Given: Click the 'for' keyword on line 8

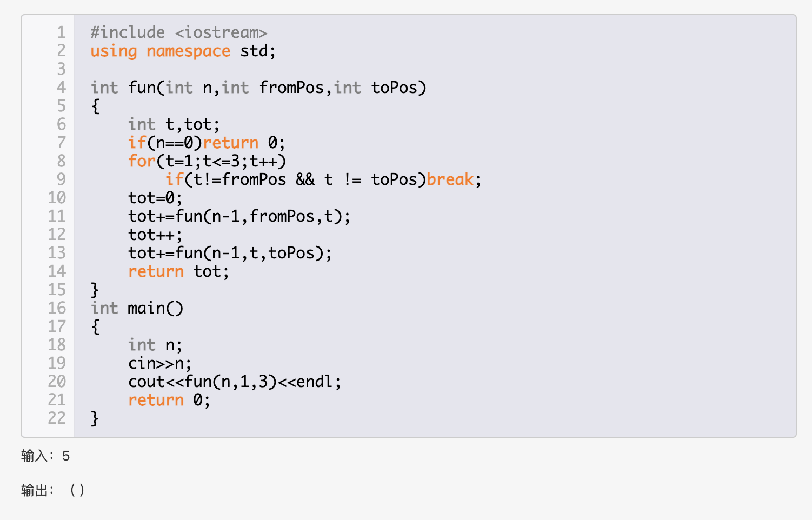Looking at the screenshot, I should (x=142, y=161).
